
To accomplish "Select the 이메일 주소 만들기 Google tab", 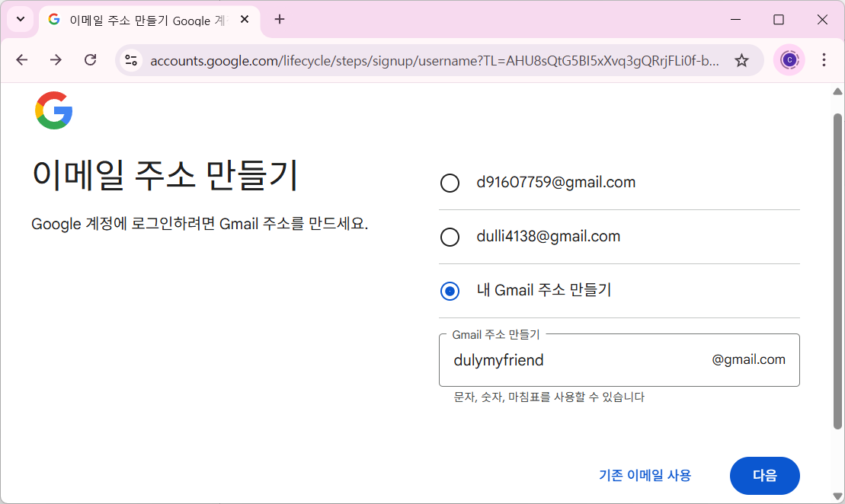I will click(x=149, y=20).
